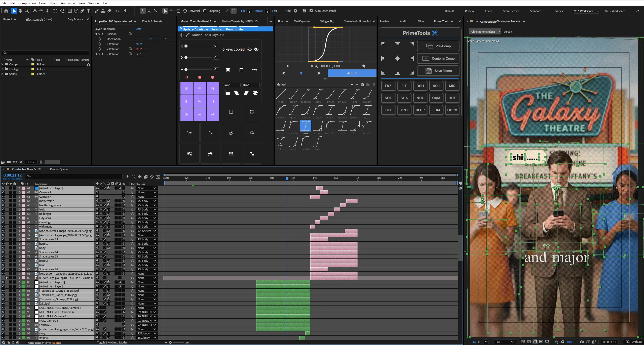Click the Center In Comp button

click(x=438, y=59)
